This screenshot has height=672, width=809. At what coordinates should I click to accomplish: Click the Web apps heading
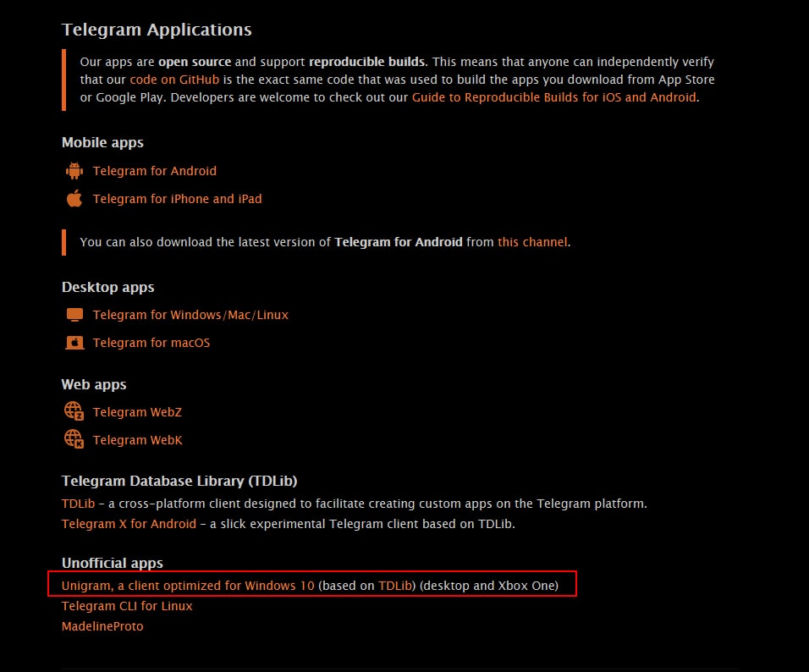point(94,384)
